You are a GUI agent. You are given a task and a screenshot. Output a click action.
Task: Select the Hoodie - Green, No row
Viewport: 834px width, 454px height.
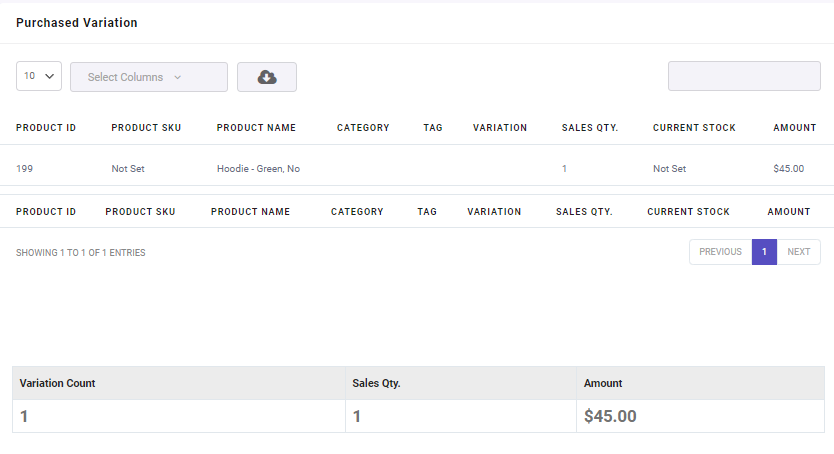coord(417,169)
